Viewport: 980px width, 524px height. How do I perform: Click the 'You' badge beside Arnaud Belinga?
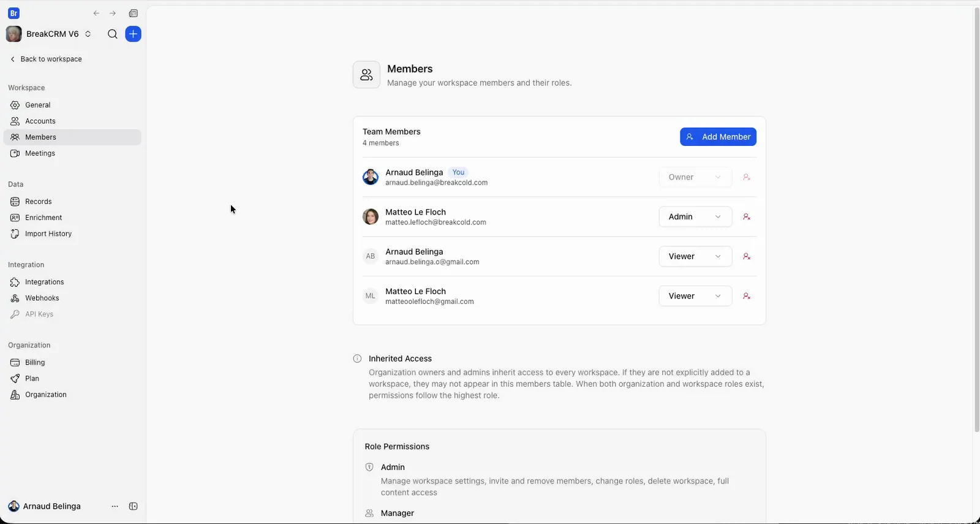tap(458, 173)
